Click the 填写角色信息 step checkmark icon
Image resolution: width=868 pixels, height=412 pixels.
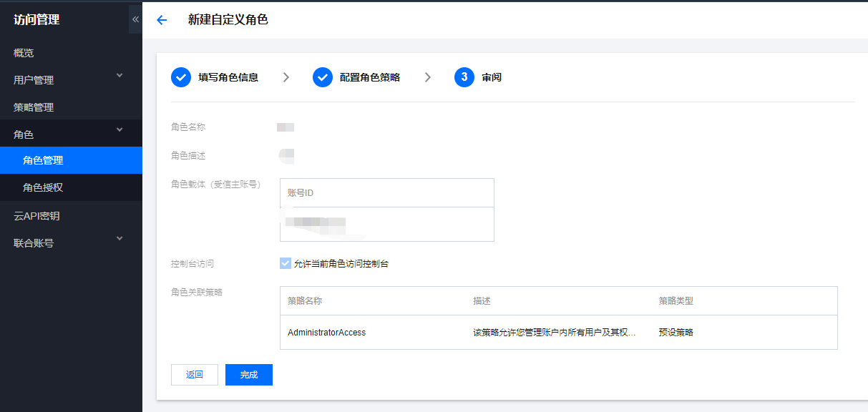(x=181, y=77)
